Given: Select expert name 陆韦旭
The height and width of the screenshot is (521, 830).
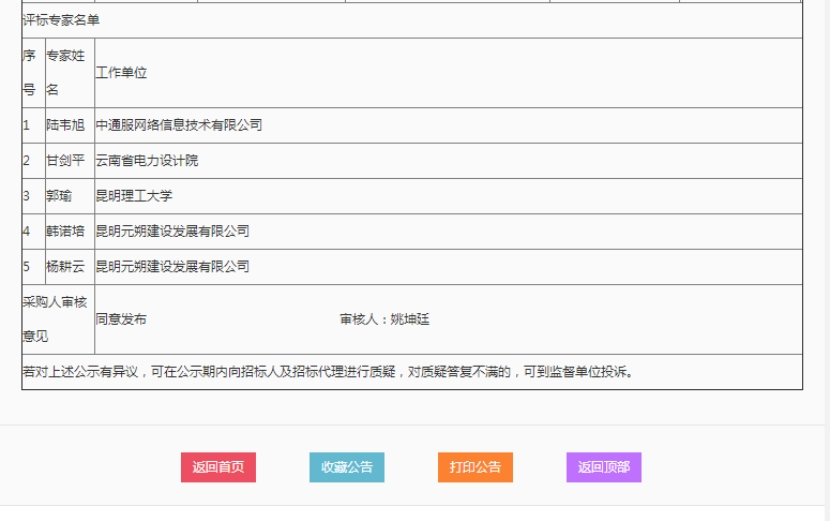Looking at the screenshot, I should [66, 125].
